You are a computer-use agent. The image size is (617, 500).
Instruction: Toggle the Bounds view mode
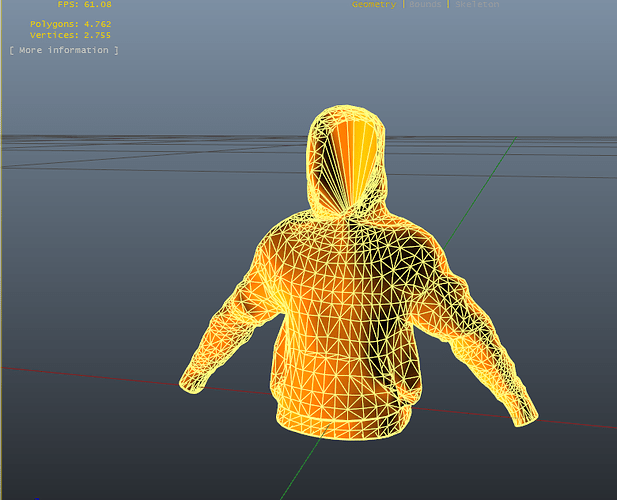[425, 4]
